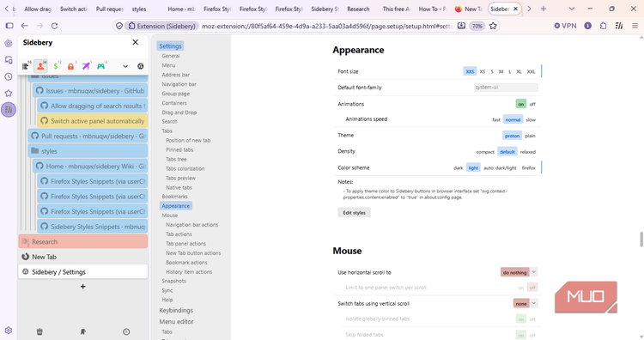Select firefox color scheme

click(x=529, y=168)
